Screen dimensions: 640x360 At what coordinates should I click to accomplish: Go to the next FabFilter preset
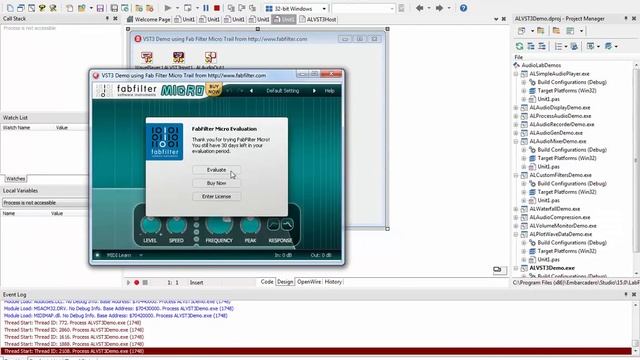pyautogui.click(x=314, y=91)
